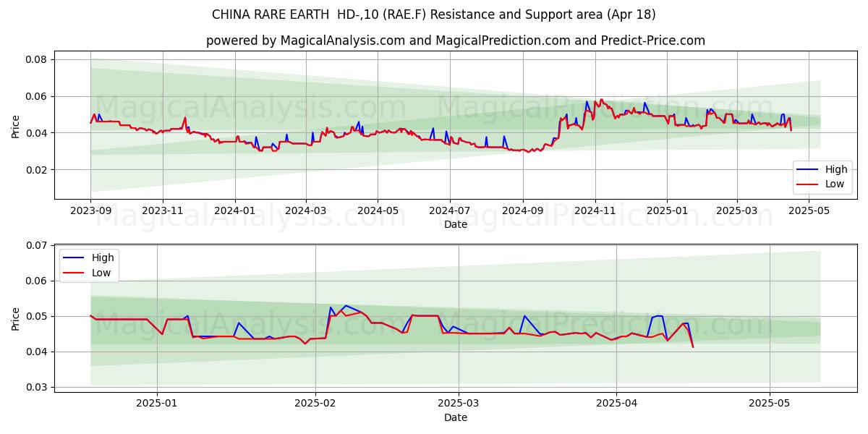Click the 2023-11 tick label in the top chart

point(163,210)
